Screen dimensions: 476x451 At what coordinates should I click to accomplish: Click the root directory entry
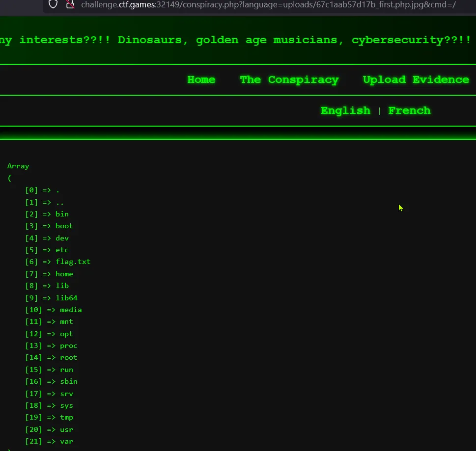pos(68,357)
